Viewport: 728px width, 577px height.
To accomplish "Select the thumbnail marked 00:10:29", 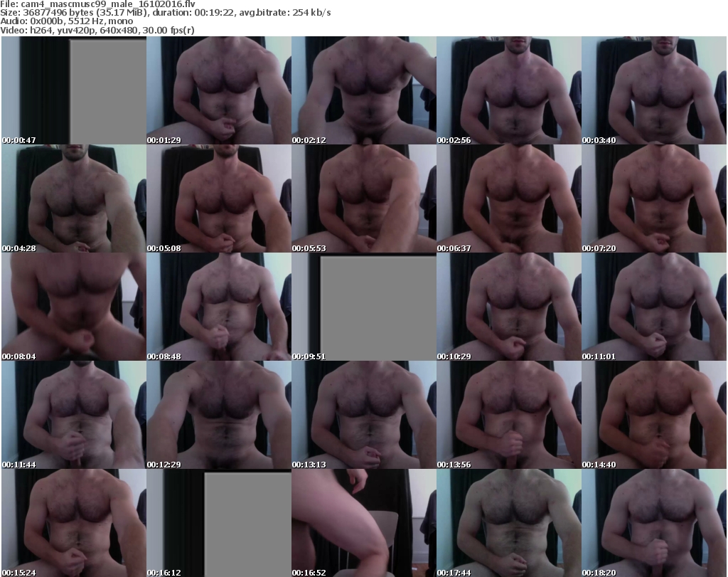I will [x=509, y=307].
